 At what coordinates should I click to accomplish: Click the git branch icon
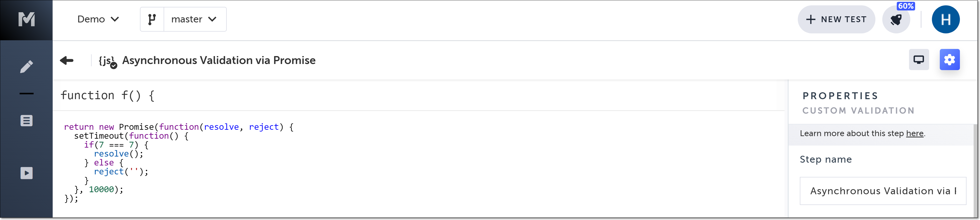point(152,19)
